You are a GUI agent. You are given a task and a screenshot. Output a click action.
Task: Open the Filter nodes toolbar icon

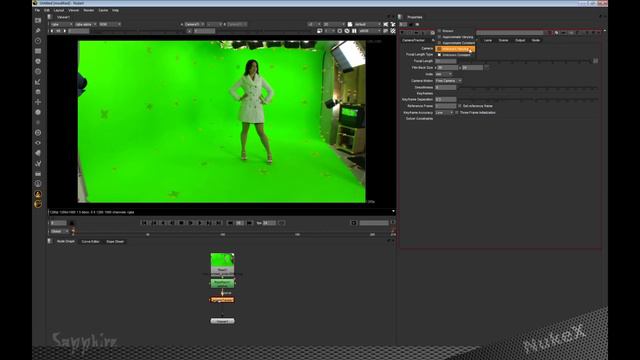click(38, 71)
